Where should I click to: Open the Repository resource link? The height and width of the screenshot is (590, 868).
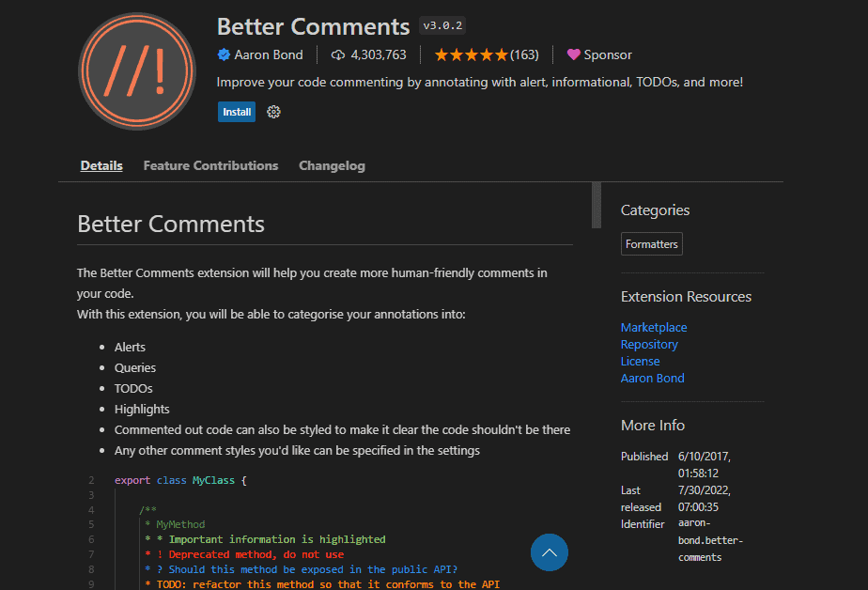649,344
